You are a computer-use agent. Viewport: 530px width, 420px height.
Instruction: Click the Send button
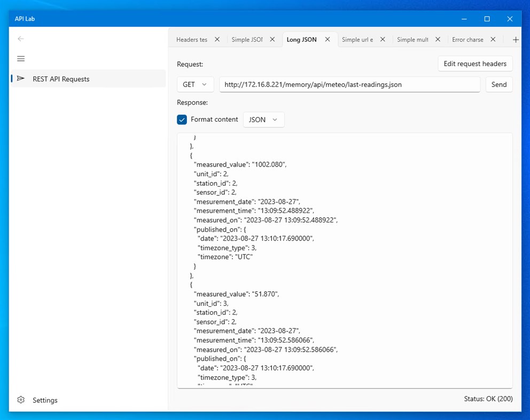point(498,84)
